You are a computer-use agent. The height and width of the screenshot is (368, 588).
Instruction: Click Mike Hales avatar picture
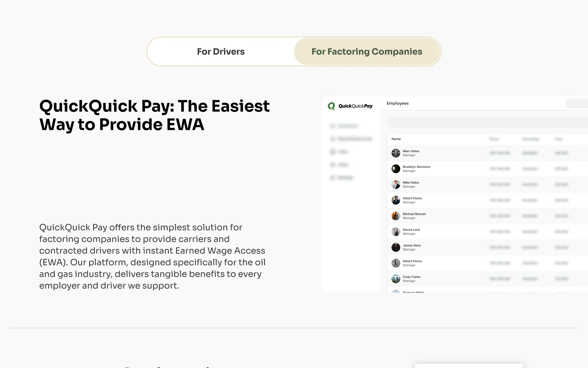pyautogui.click(x=396, y=184)
